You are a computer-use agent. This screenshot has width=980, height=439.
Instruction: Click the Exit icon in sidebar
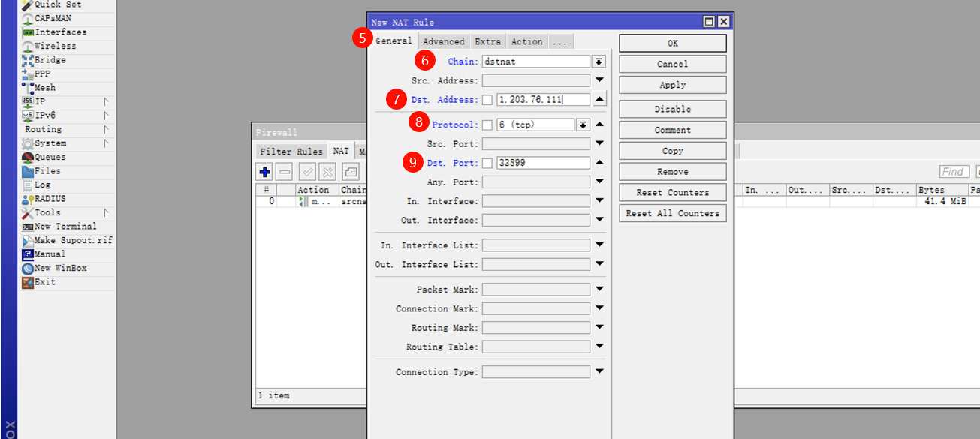28,282
